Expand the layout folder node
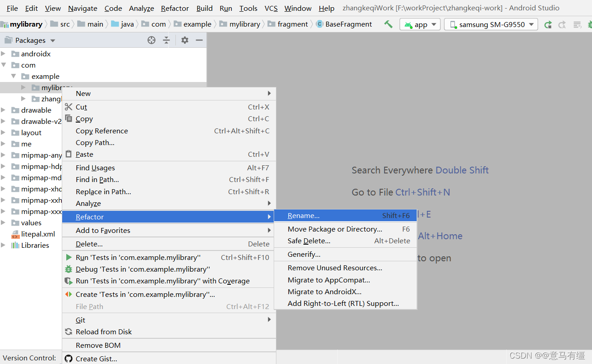Viewport: 592px width, 364px height. 3,132
